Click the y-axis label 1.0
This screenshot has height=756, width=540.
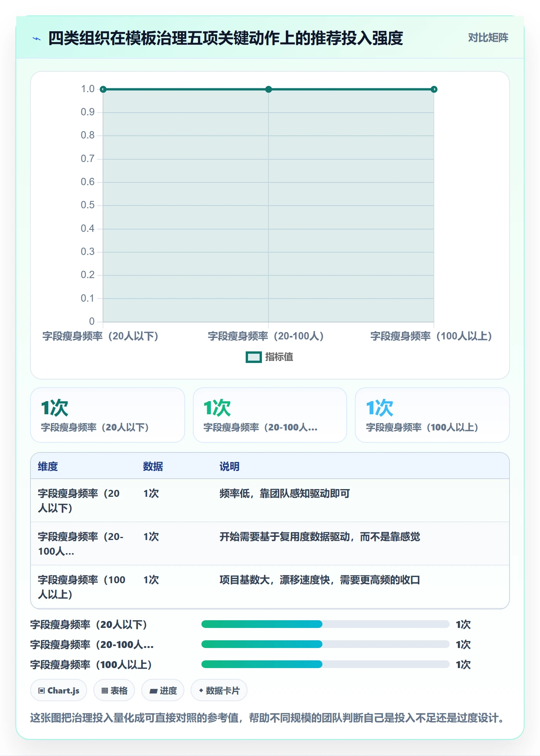click(x=88, y=89)
